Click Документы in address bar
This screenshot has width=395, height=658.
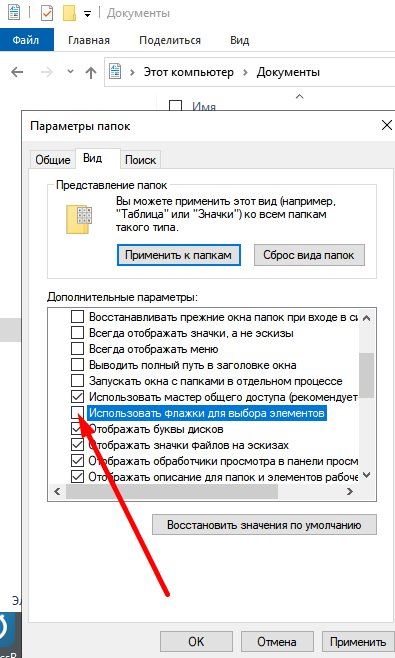pos(288,72)
